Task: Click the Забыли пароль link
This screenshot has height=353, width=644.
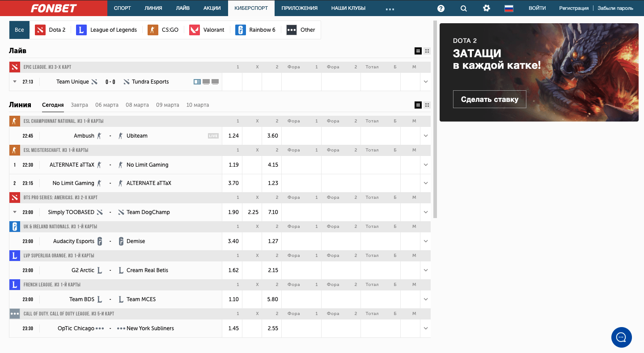Action: (x=615, y=8)
